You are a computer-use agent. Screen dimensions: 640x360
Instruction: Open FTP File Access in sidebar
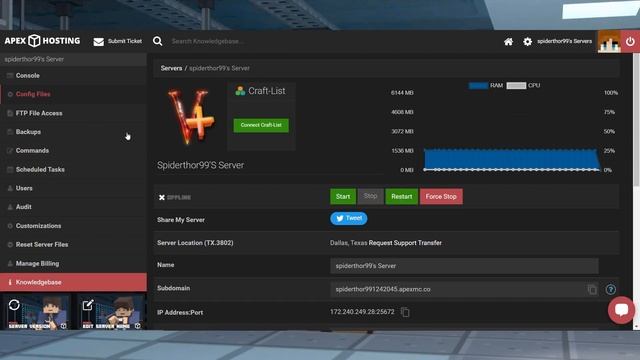click(73, 113)
